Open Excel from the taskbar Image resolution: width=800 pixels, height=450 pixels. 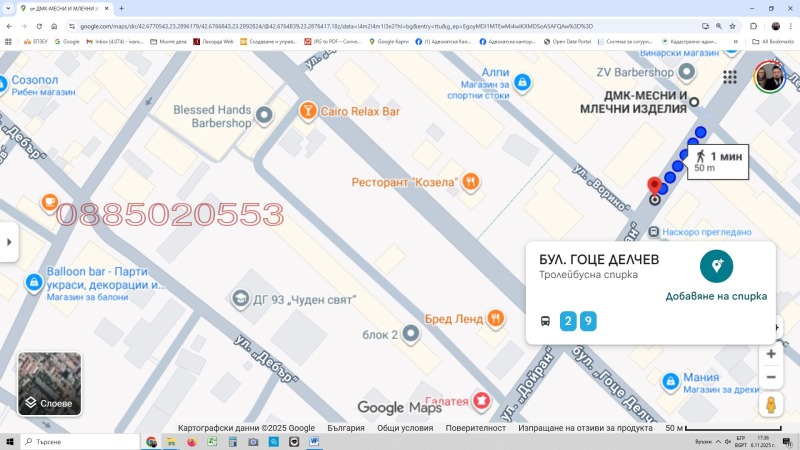212,442
